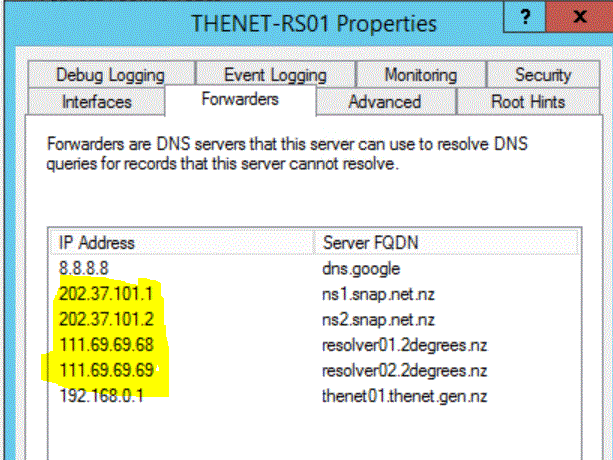Image resolution: width=613 pixels, height=460 pixels.
Task: Switch to the Interfaces tab
Action: 97,102
